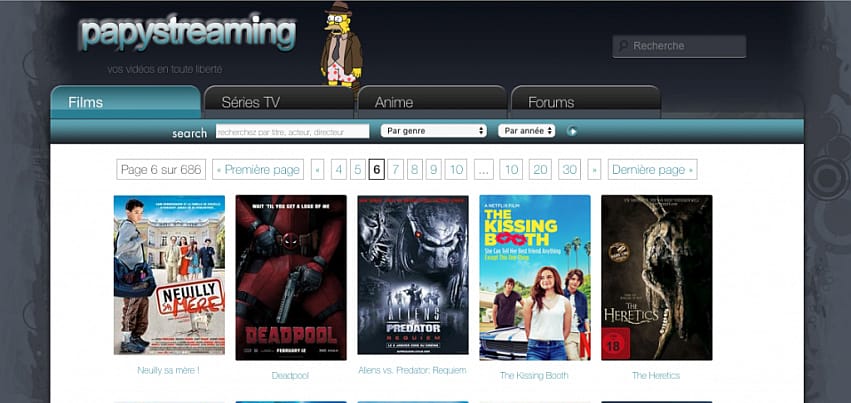Click the papystreaming logo
This screenshot has width=851, height=403.
coord(187,33)
